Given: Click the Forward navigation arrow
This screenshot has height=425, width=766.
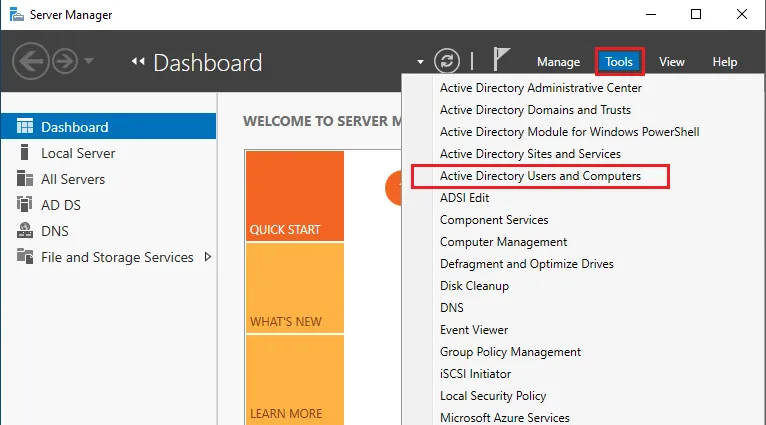Looking at the screenshot, I should coord(65,62).
